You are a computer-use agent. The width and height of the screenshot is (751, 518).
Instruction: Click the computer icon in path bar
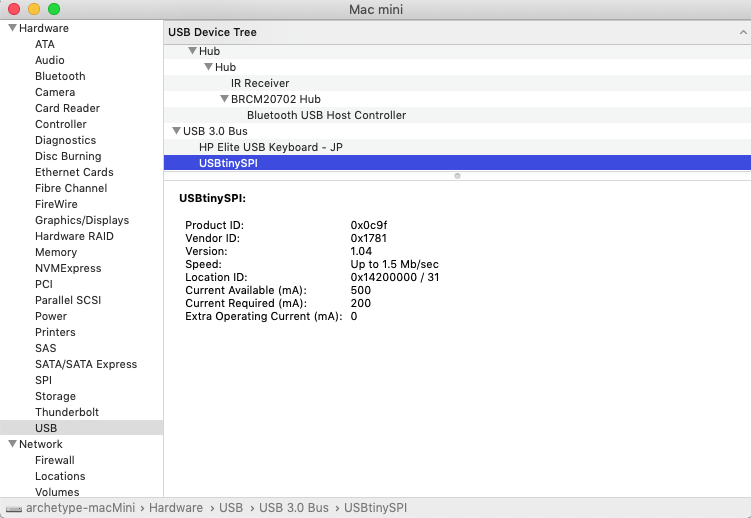(13, 508)
